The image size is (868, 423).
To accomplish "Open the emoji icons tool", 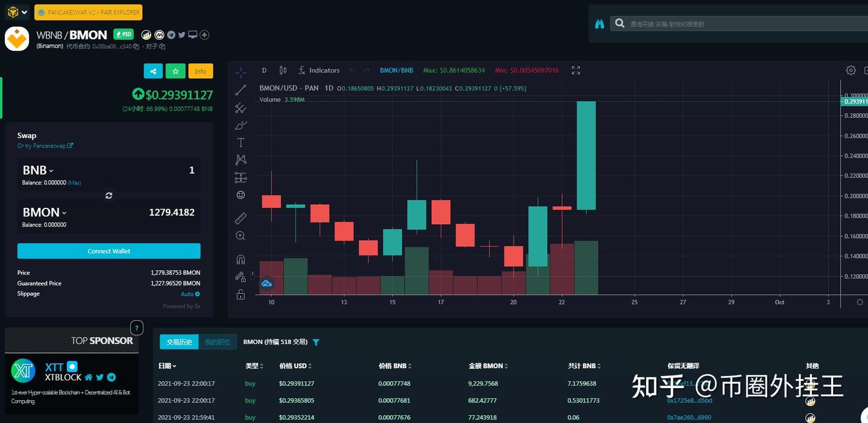I will pyautogui.click(x=241, y=195).
